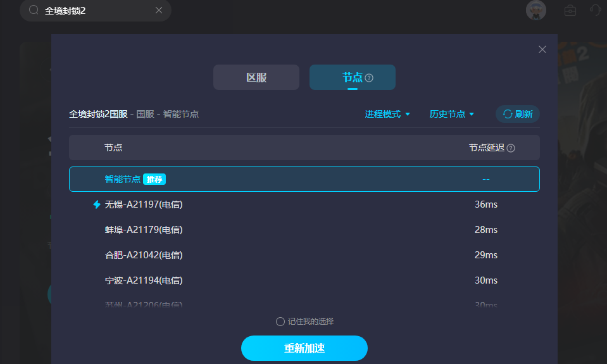The width and height of the screenshot is (607, 364).
Task: Click the 28ms latency value
Action: [486, 230]
